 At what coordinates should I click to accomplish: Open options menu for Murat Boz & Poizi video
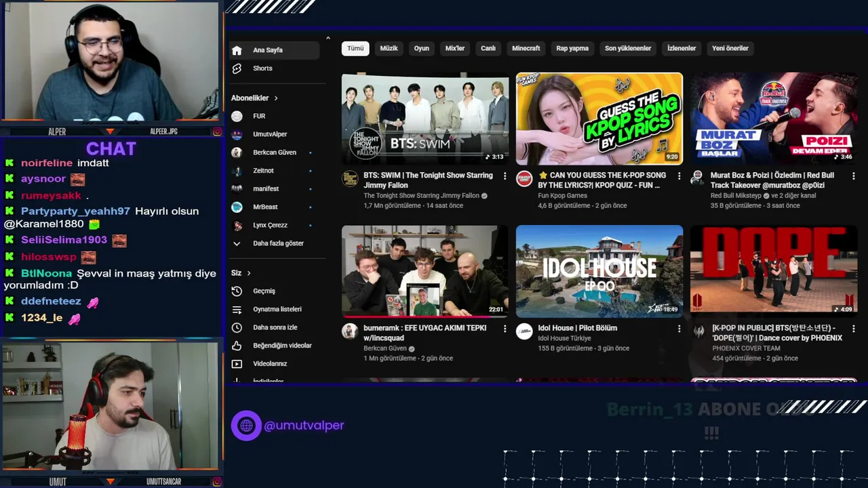tap(853, 176)
